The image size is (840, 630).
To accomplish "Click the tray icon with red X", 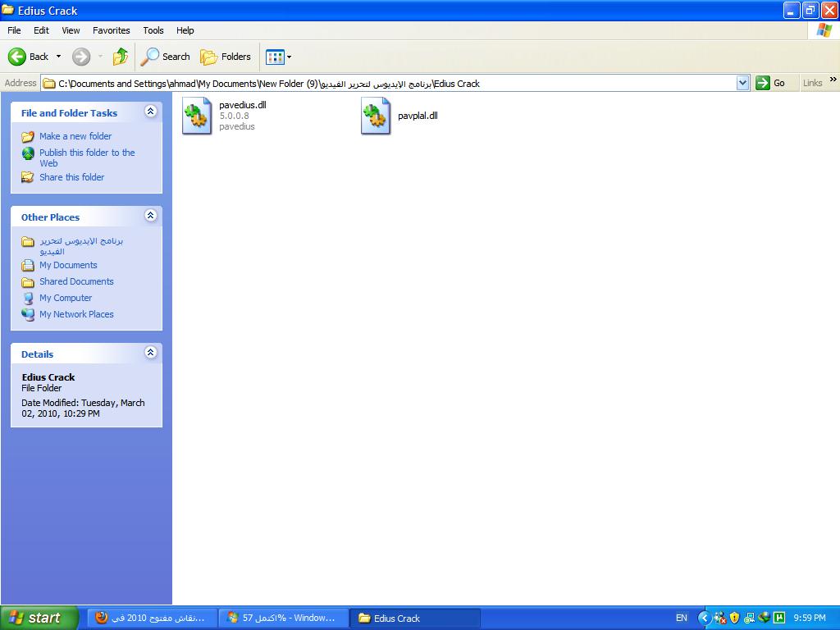I will pyautogui.click(x=720, y=619).
